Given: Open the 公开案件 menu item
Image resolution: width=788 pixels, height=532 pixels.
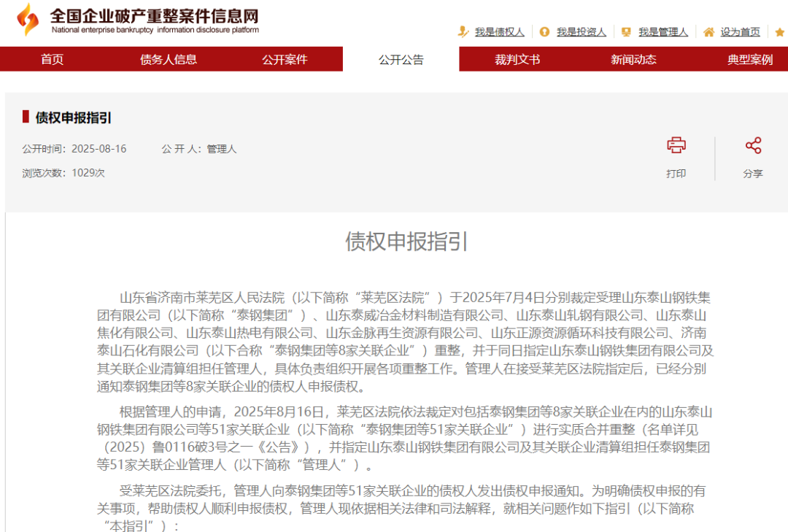Looking at the screenshot, I should coord(285,59).
